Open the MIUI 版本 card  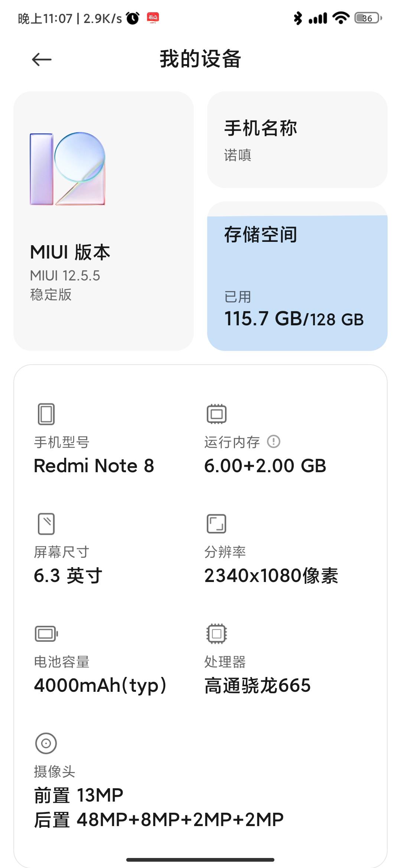104,221
